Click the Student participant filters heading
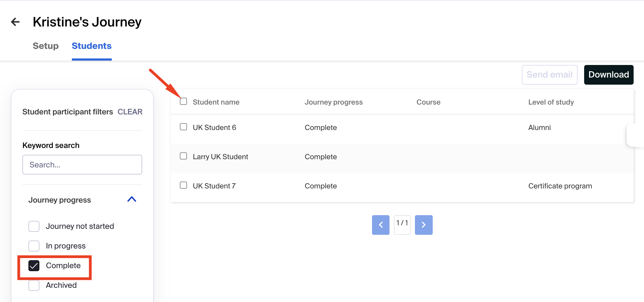 click(x=68, y=112)
